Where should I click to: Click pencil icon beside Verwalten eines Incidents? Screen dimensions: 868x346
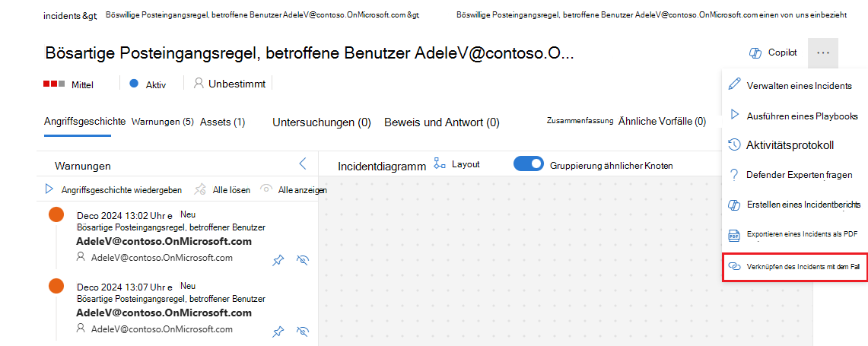(x=735, y=84)
